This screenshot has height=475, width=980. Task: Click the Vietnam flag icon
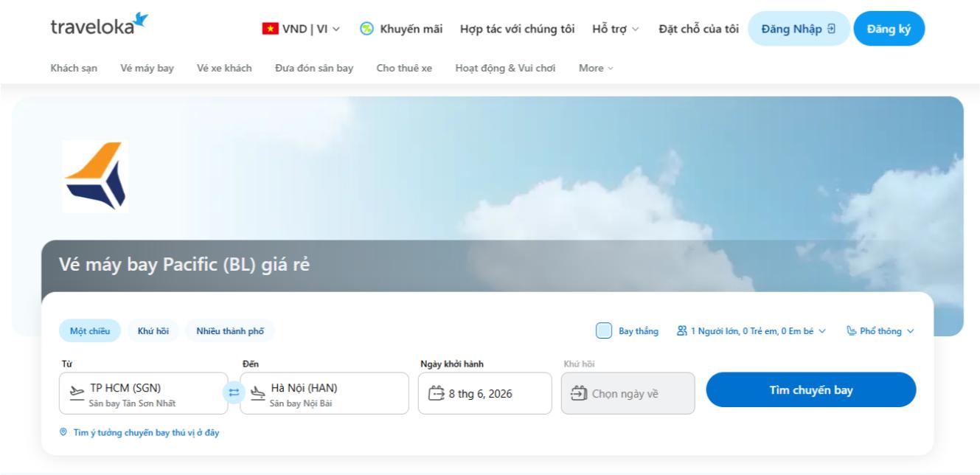[x=270, y=30]
